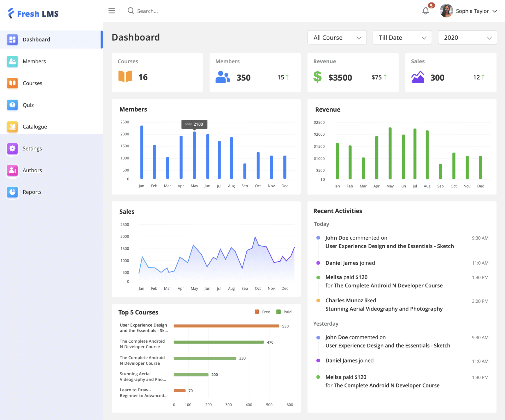Click the Quiz sidebar icon

pos(12,105)
